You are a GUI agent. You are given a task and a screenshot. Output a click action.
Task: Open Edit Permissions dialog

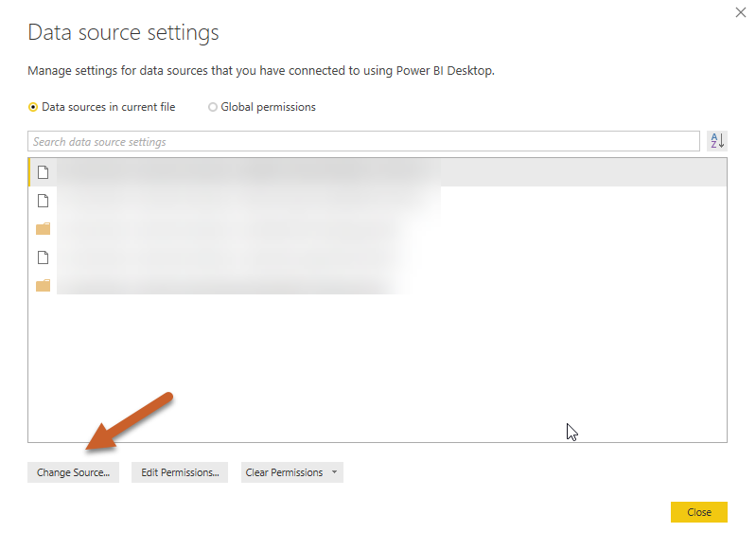180,472
